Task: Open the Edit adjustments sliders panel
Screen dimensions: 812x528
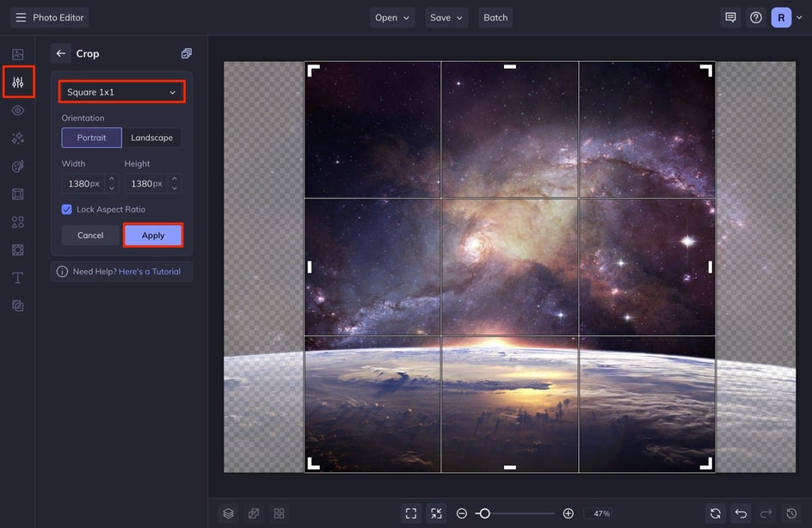Action: (18, 83)
